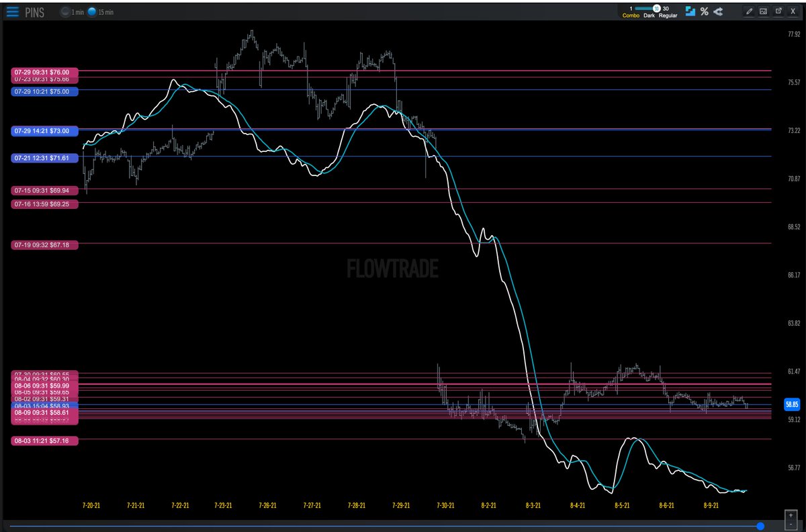Click the 07-15 09:31 $69.94 level label

45,191
